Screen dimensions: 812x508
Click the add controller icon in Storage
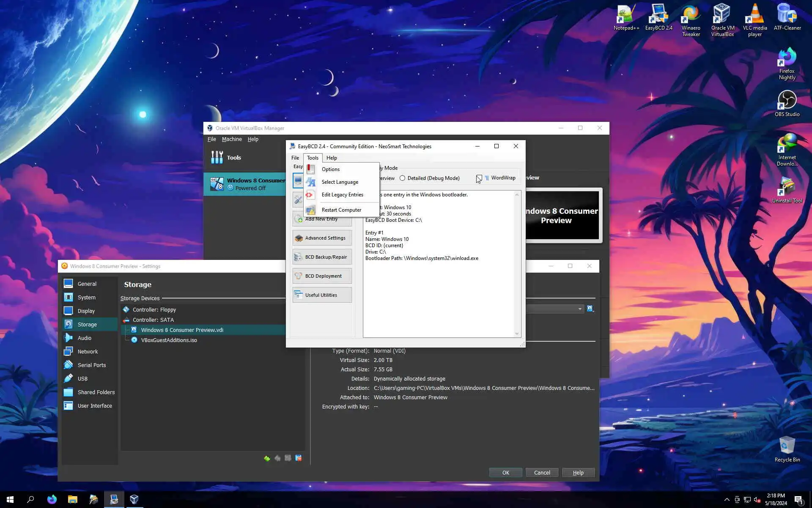(267, 458)
